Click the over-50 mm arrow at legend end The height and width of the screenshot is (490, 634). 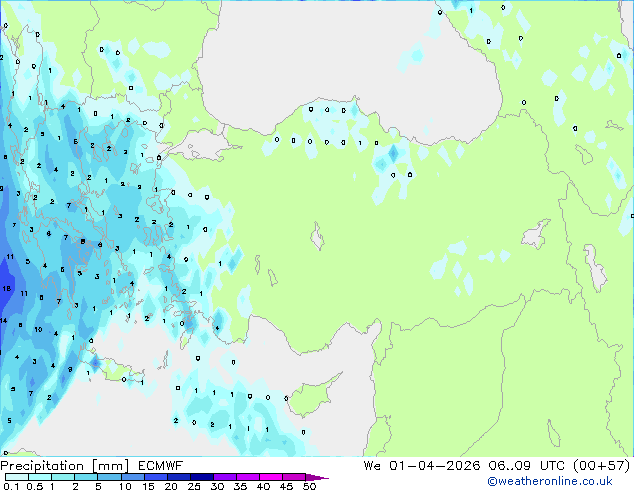click(317, 477)
